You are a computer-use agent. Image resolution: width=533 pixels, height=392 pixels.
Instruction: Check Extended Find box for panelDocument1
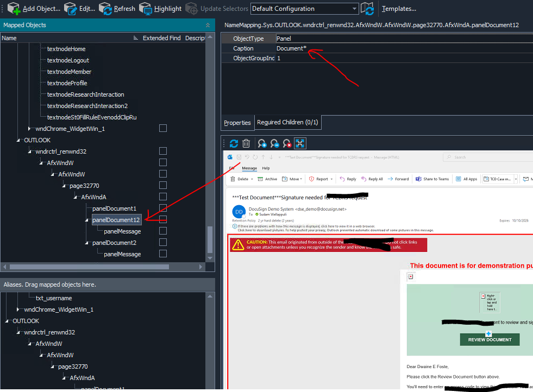[163, 208]
